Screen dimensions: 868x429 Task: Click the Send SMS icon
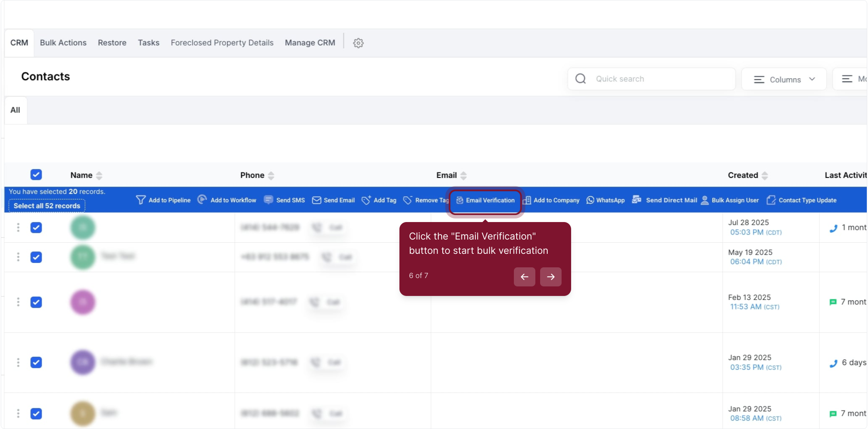[x=268, y=200]
